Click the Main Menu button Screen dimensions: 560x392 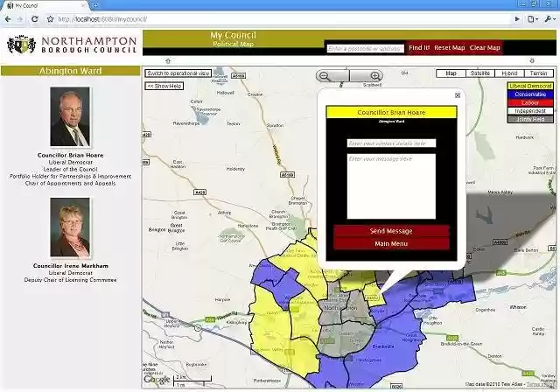[391, 244]
